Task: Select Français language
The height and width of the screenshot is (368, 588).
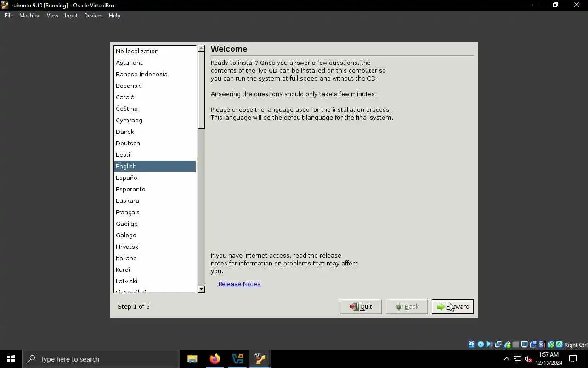Action: (x=155, y=212)
